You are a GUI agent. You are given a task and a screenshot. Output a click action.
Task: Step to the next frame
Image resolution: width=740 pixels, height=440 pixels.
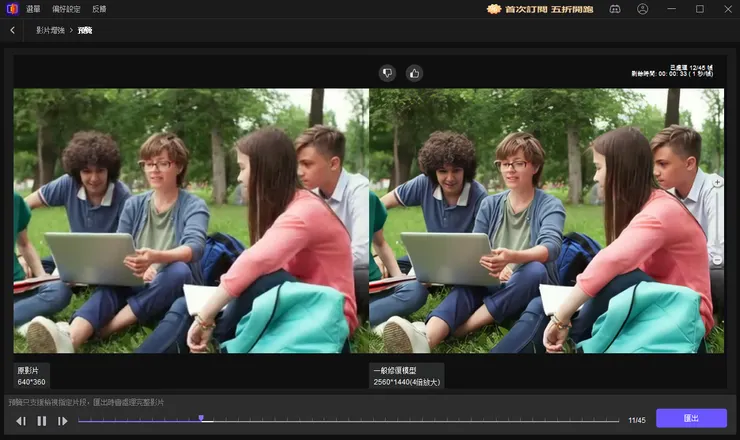point(62,421)
